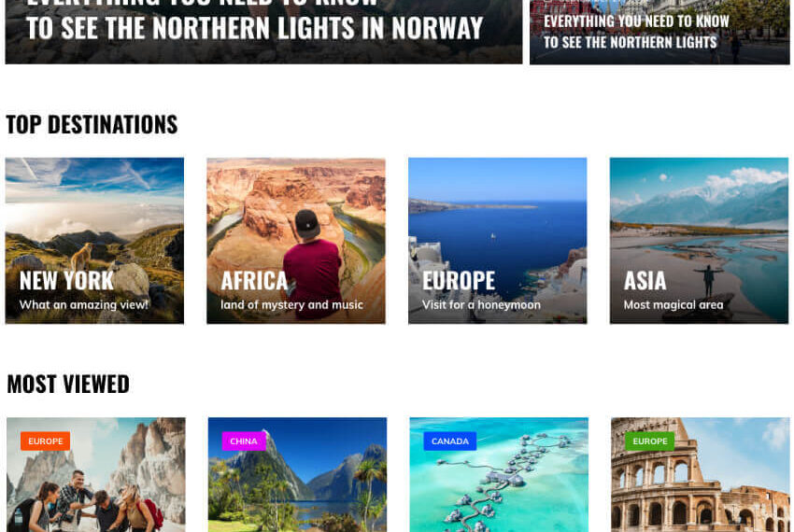Click the 'Visit for a honeymoon' caption

click(481, 304)
